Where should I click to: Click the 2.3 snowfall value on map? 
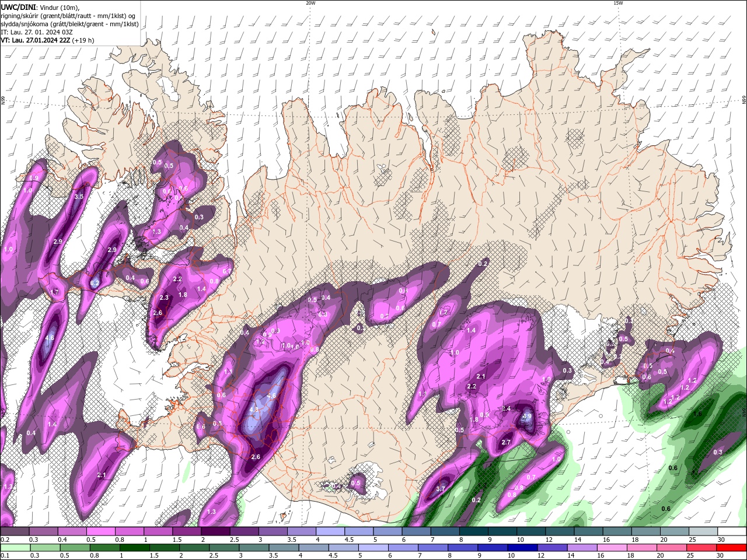(x=164, y=297)
